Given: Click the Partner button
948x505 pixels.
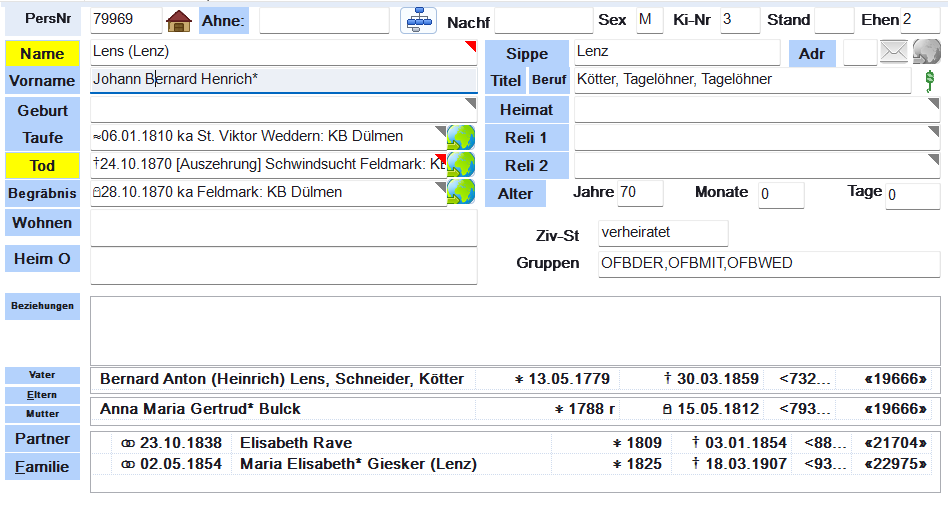Looking at the screenshot, I should tap(42, 438).
